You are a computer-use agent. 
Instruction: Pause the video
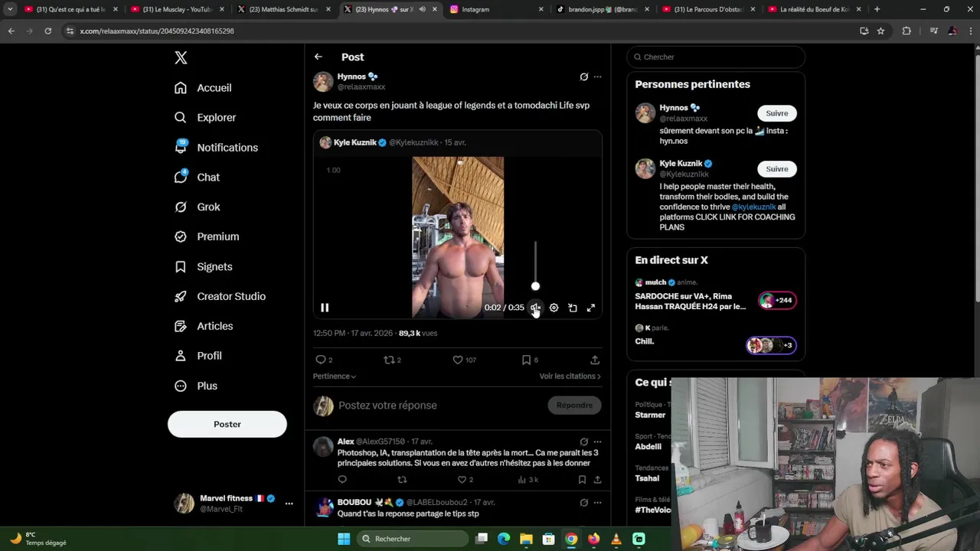(x=325, y=308)
